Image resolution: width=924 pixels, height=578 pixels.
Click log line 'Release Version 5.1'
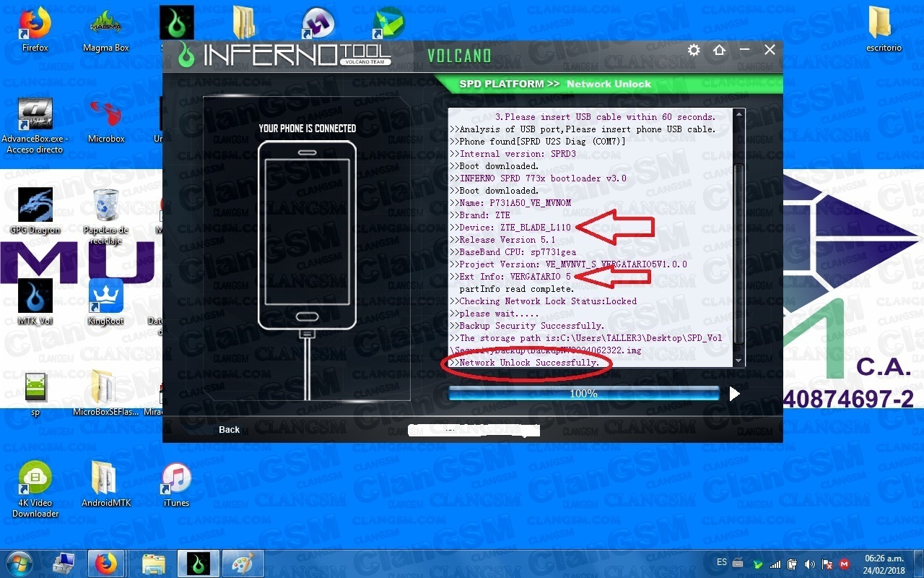(504, 240)
